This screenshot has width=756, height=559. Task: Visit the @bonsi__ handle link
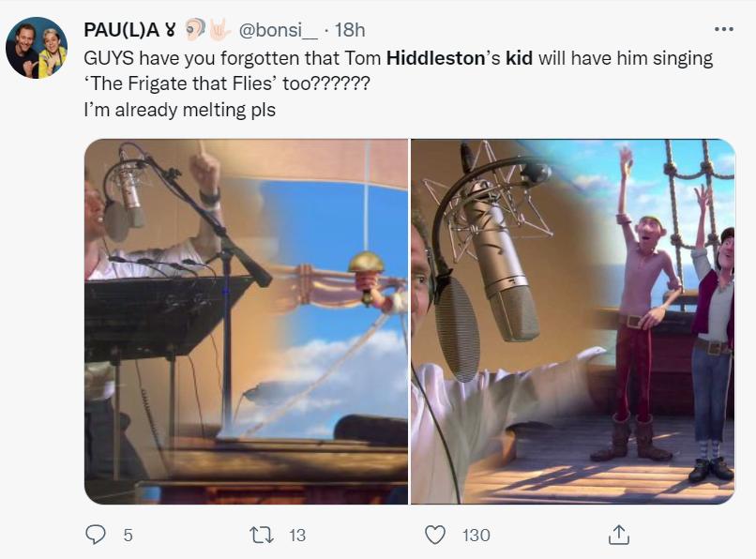tap(279, 30)
